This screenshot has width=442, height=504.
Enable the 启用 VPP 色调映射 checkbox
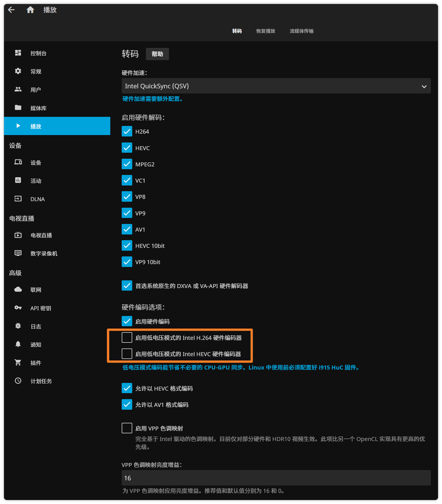click(127, 428)
